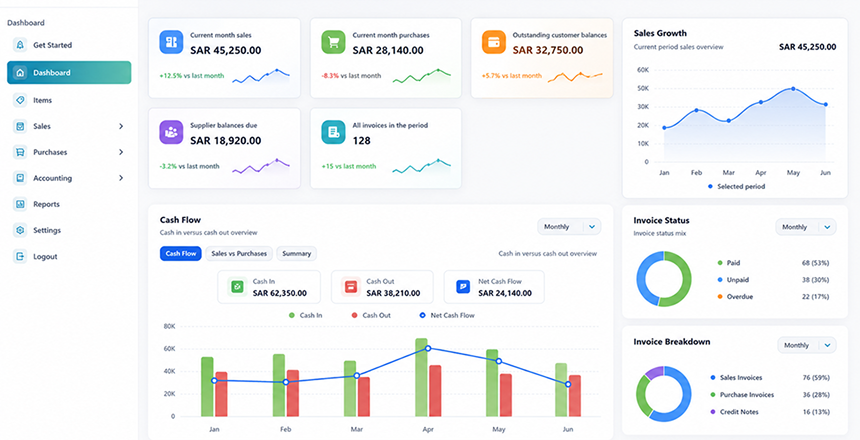The image size is (860, 440).
Task: Open the Settings menu entry
Action: [69, 230]
